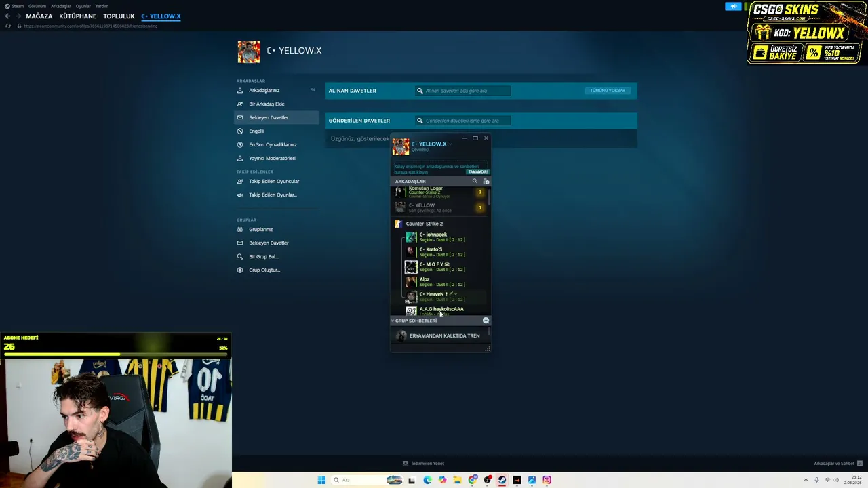Dismiss the tip with the TAMAMDIR! button
This screenshot has width=868, height=488.
pyautogui.click(x=478, y=172)
